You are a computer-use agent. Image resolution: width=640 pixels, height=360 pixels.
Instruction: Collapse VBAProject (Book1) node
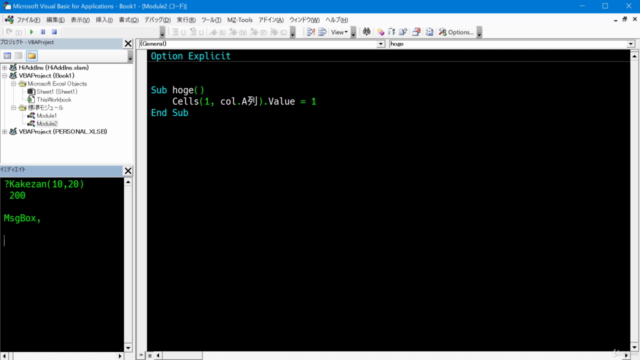tap(4, 76)
